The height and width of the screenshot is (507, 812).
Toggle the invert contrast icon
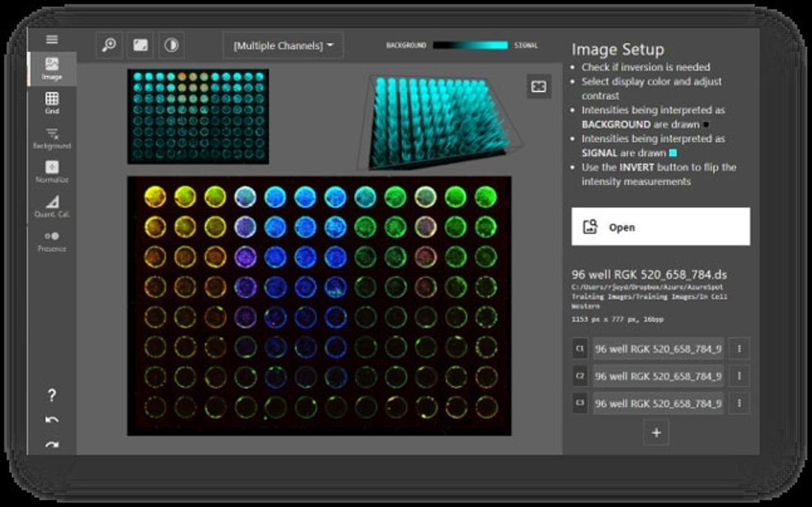[x=171, y=46]
